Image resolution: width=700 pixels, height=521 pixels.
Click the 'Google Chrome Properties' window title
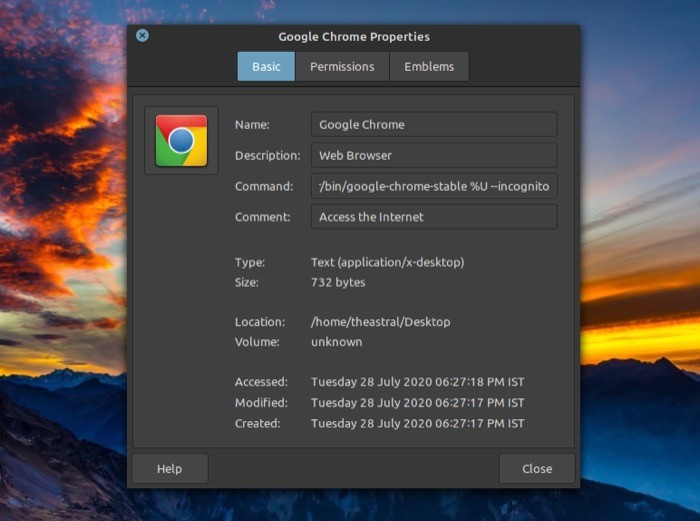coord(354,37)
